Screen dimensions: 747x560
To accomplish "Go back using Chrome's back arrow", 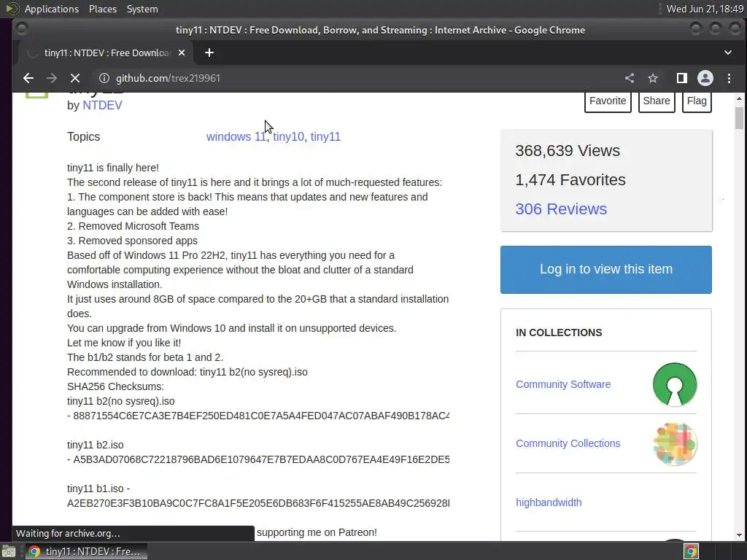I will [28, 78].
